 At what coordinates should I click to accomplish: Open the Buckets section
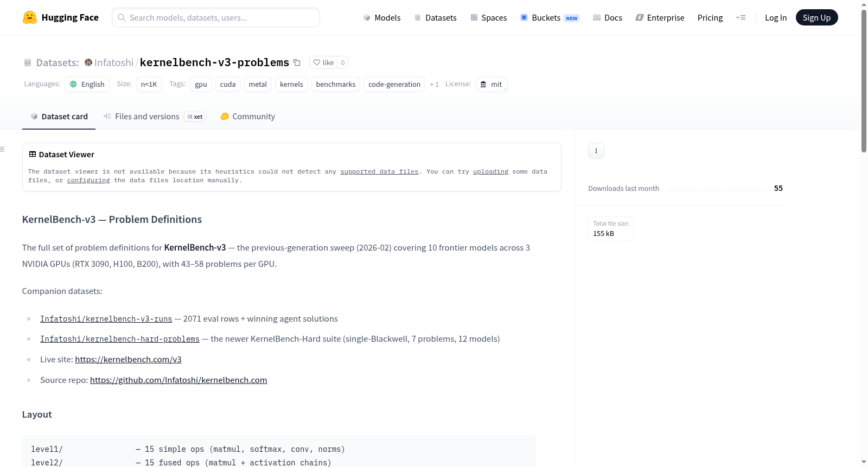click(x=550, y=17)
